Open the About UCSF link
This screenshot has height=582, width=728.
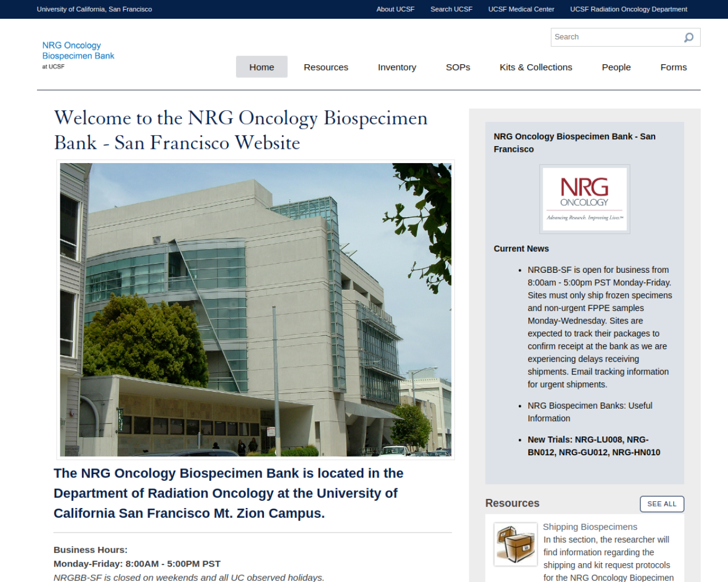click(x=395, y=9)
